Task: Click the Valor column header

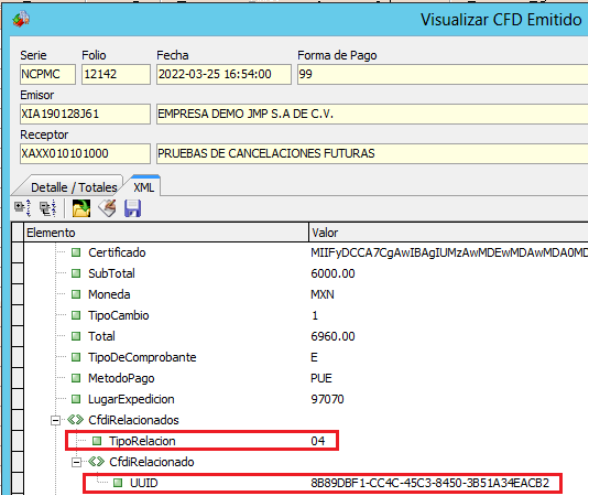Action: click(449, 233)
